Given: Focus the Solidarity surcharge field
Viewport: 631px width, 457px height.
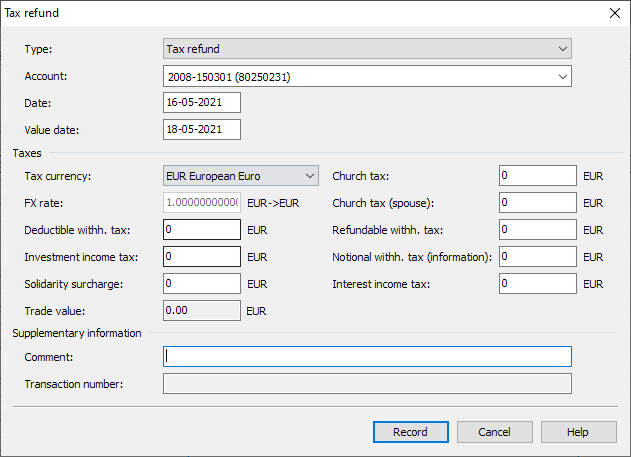Looking at the screenshot, I should click(201, 284).
